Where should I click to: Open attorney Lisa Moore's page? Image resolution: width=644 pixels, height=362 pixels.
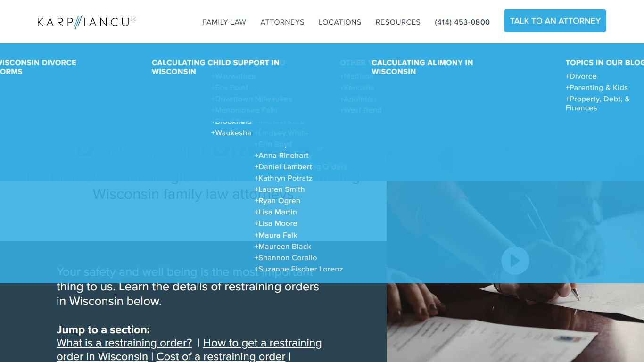tap(276, 223)
